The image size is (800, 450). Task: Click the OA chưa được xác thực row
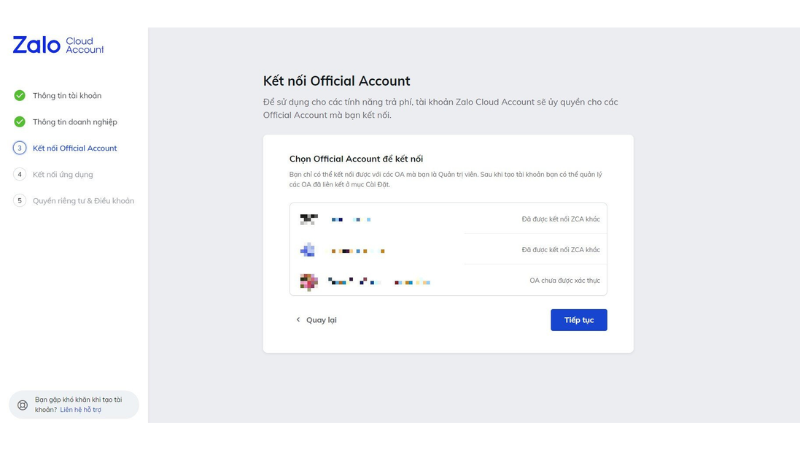448,281
